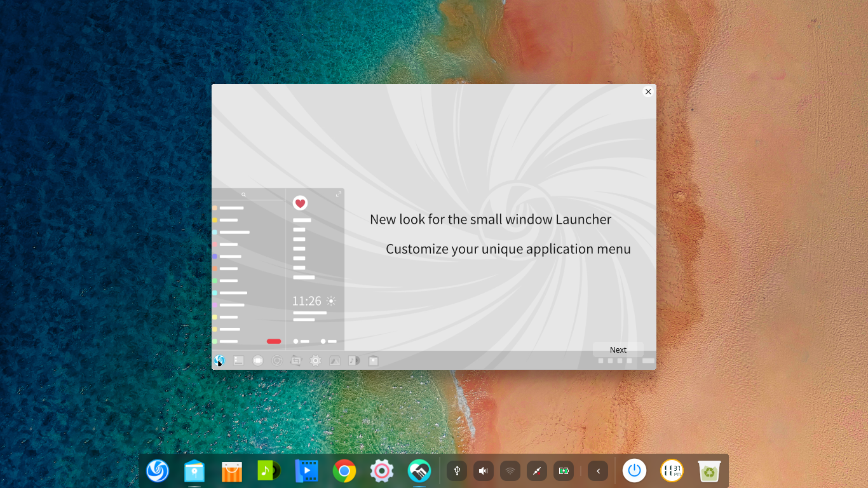The height and width of the screenshot is (488, 868).
Task: Select the handshake Welcome app dock icon
Action: point(419,471)
